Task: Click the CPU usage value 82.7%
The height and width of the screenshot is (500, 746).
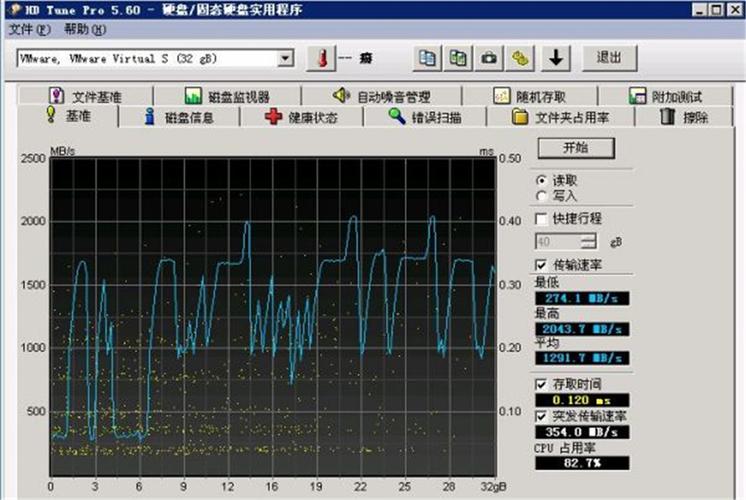Action: [x=582, y=463]
